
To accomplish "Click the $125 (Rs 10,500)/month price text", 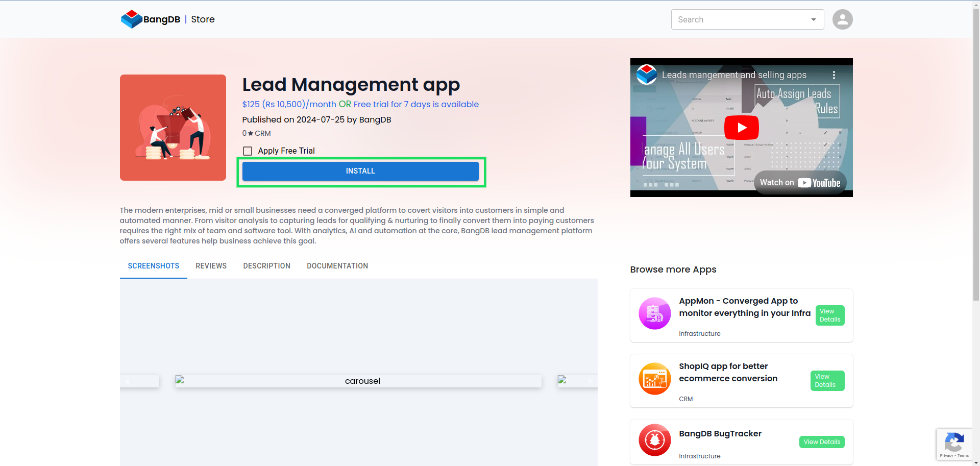I will tap(289, 104).
